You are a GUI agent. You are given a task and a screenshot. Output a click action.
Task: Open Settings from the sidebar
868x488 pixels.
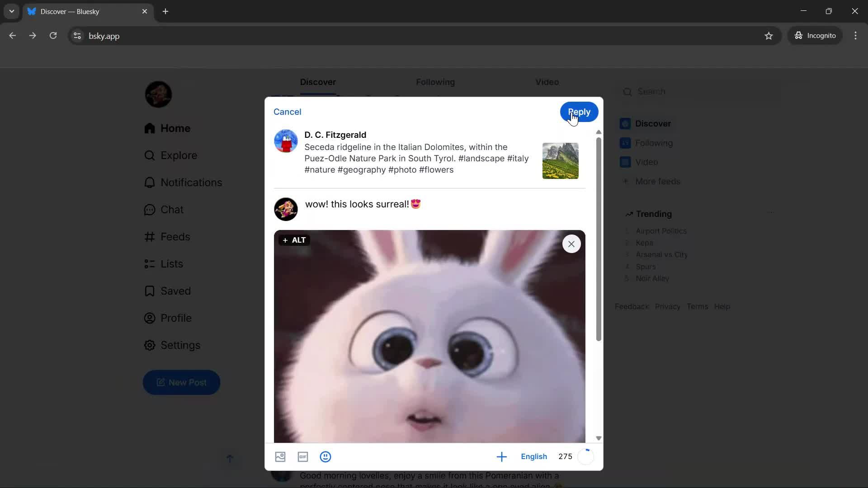pyautogui.click(x=181, y=345)
